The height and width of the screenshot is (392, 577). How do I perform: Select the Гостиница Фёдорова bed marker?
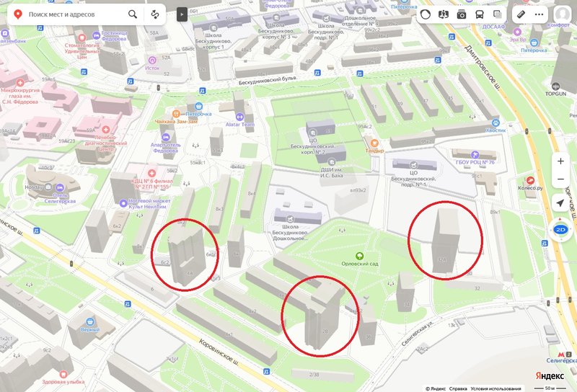tap(97, 35)
